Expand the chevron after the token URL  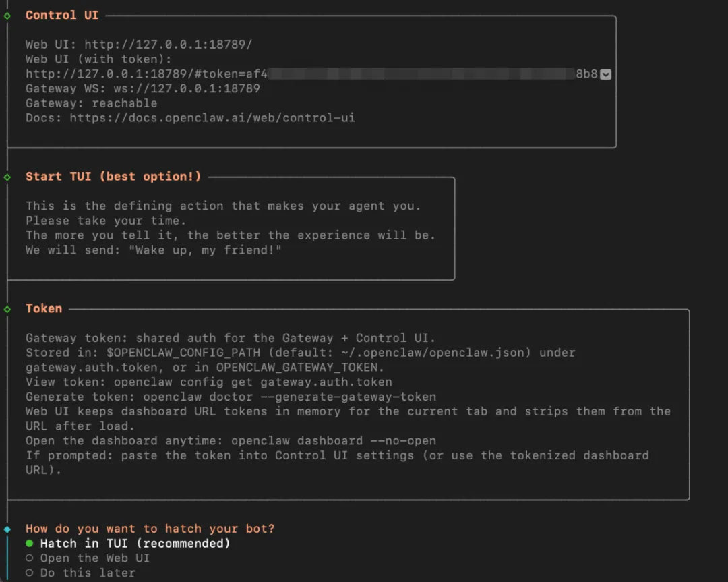click(605, 74)
